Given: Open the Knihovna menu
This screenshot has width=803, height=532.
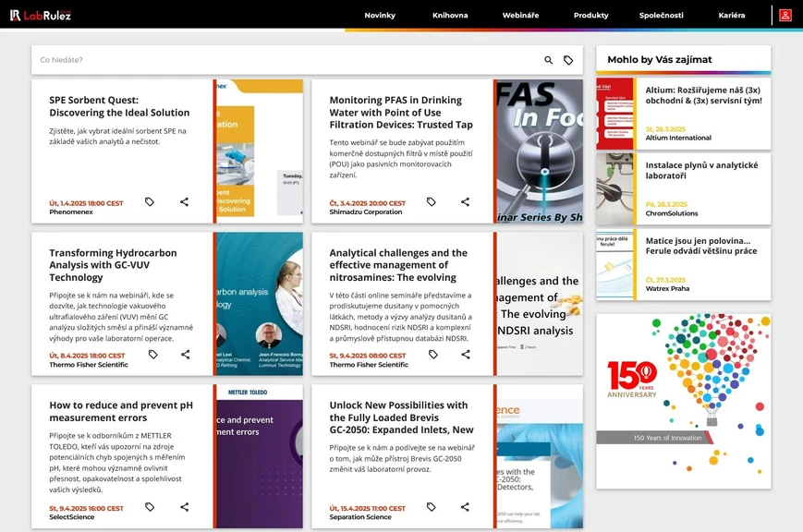Looking at the screenshot, I should point(450,15).
